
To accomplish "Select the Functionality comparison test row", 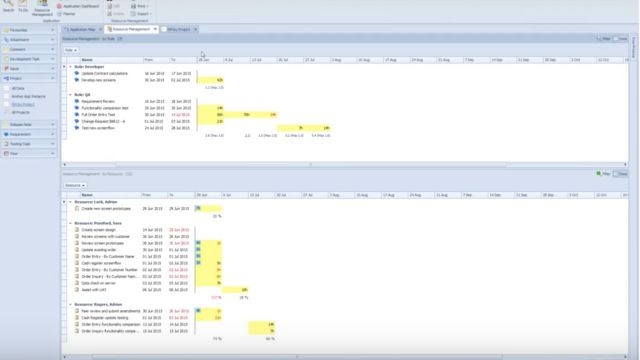I will 105,108.
